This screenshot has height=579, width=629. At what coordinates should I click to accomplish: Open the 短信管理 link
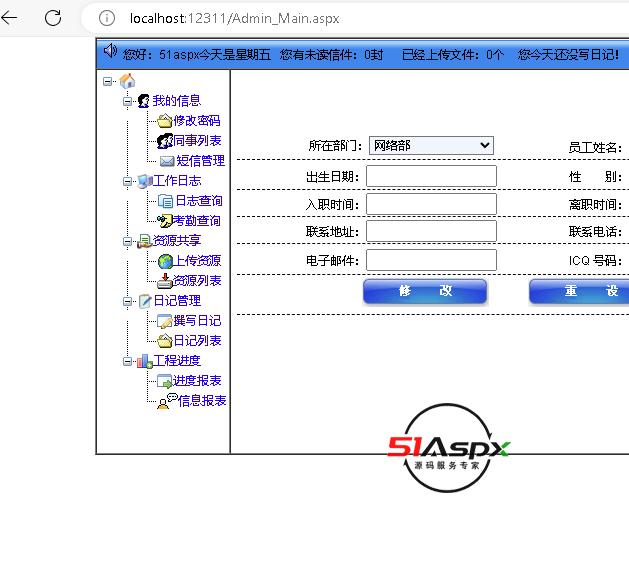coord(201,160)
